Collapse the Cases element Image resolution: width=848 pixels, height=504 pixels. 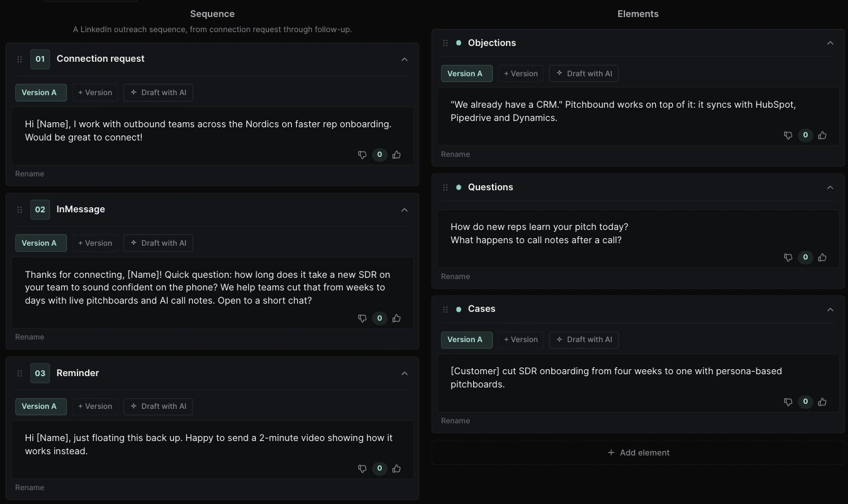pos(830,309)
